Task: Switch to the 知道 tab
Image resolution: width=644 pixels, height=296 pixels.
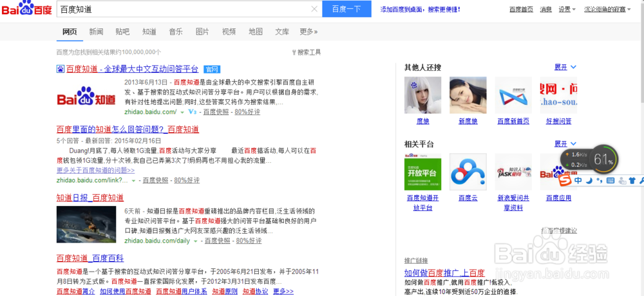Action: pyautogui.click(x=149, y=32)
